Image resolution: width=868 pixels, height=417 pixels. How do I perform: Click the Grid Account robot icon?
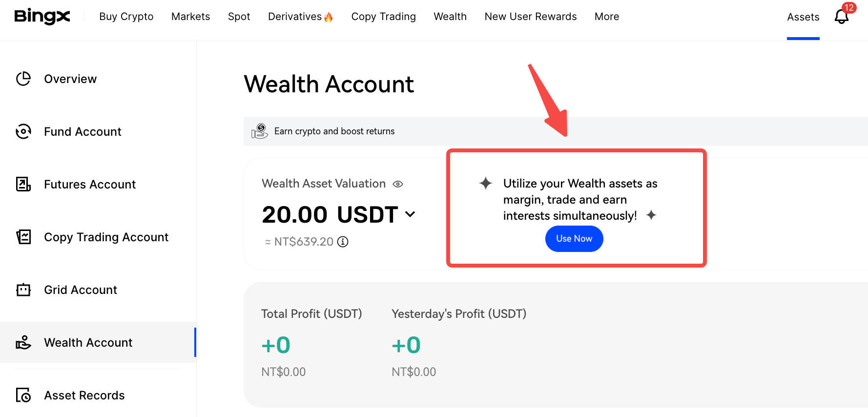(x=23, y=290)
